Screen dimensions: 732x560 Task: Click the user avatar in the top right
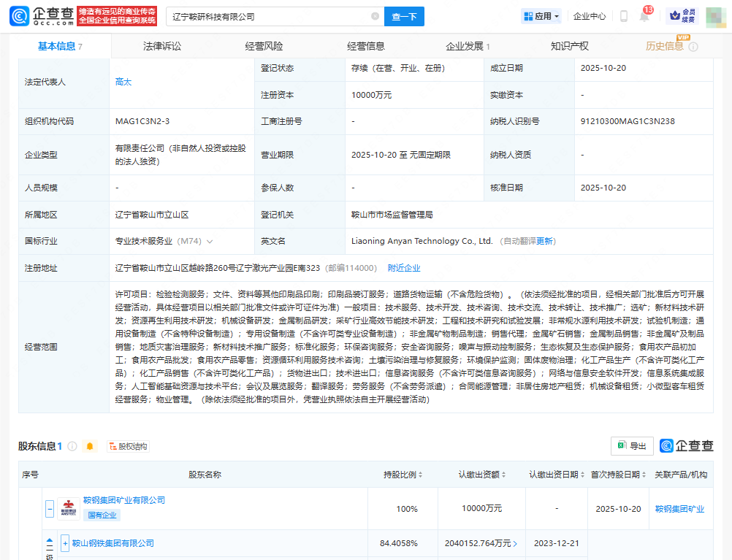(715, 16)
